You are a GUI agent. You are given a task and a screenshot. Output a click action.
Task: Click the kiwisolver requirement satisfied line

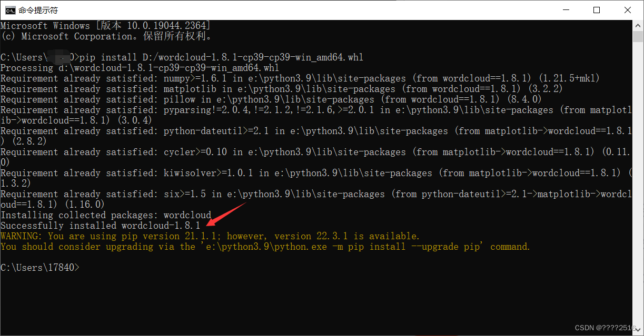tap(316, 178)
